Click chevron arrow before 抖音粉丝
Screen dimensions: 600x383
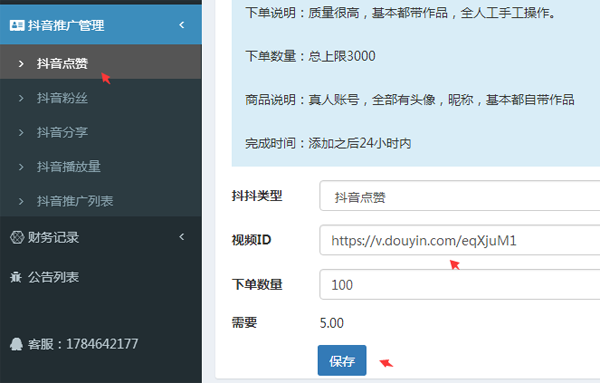pos(21,98)
